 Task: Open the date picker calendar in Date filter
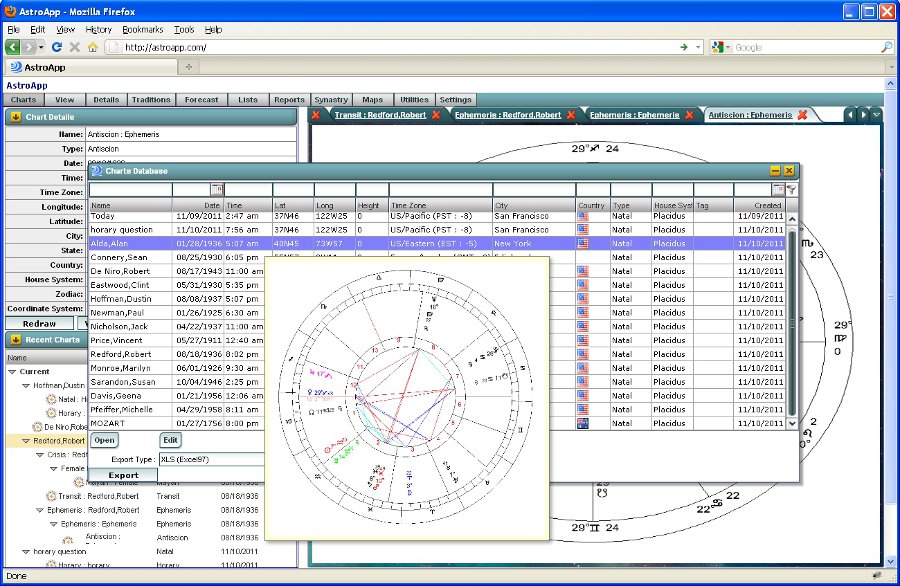(217, 189)
